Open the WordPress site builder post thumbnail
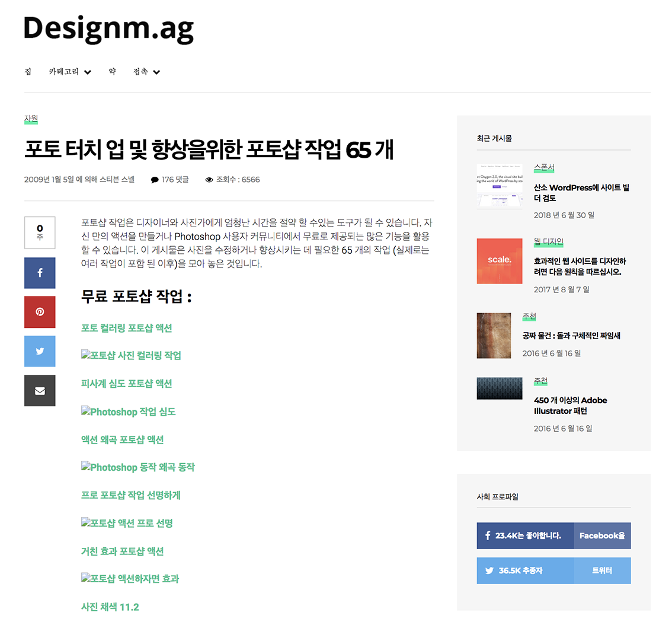The height and width of the screenshot is (625, 672). click(500, 187)
